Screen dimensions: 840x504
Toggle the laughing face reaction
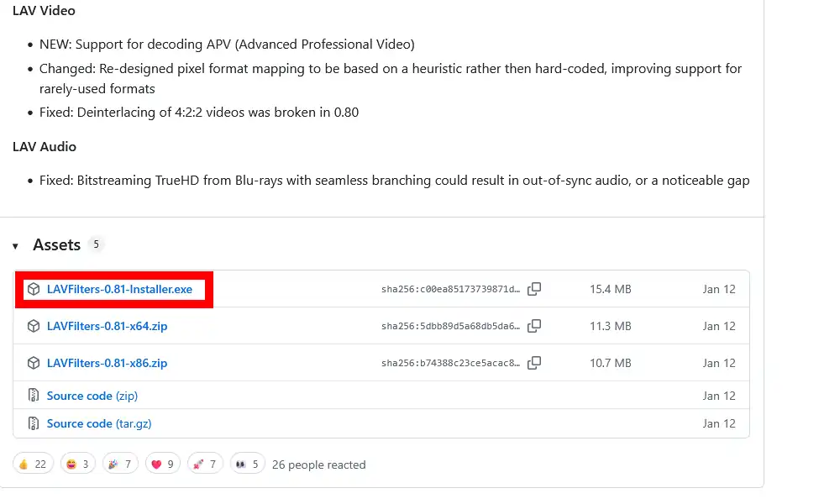[76, 464]
